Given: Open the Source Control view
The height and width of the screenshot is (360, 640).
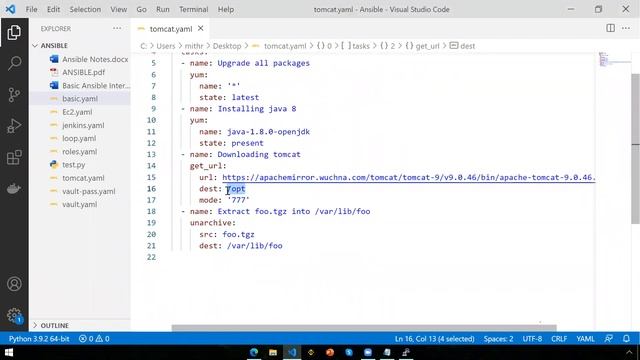Looking at the screenshot, I should pos(14,95).
